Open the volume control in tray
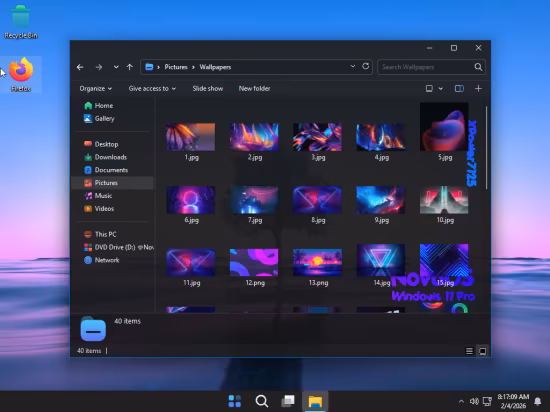This screenshot has height=412, width=550. [474, 401]
